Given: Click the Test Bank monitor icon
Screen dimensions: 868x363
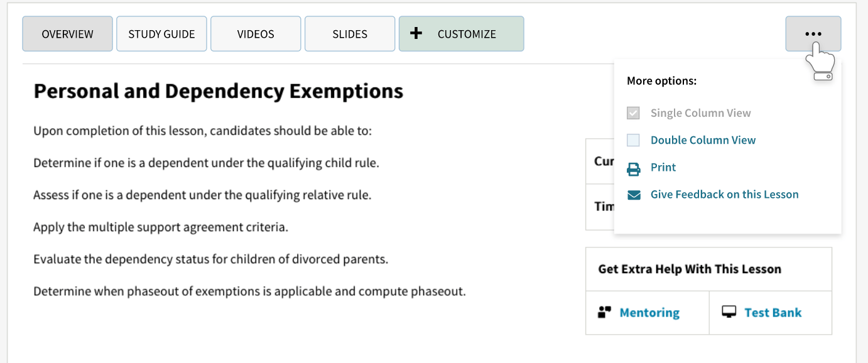Looking at the screenshot, I should pos(729,312).
